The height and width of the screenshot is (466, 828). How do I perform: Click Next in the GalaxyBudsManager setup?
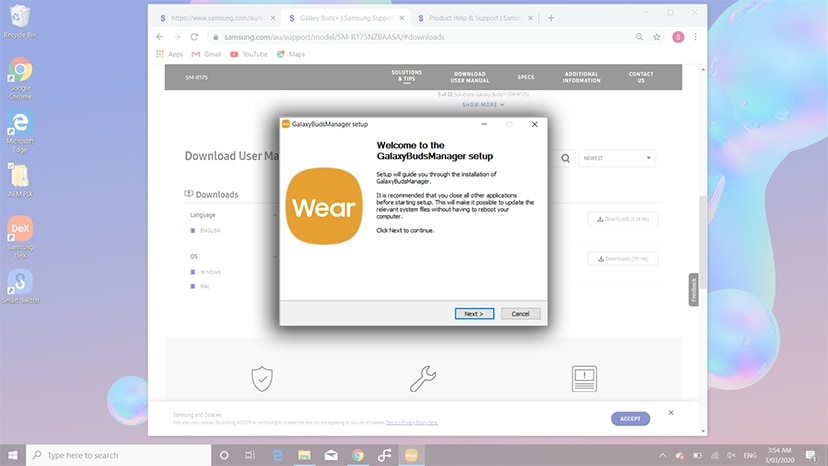click(x=474, y=314)
